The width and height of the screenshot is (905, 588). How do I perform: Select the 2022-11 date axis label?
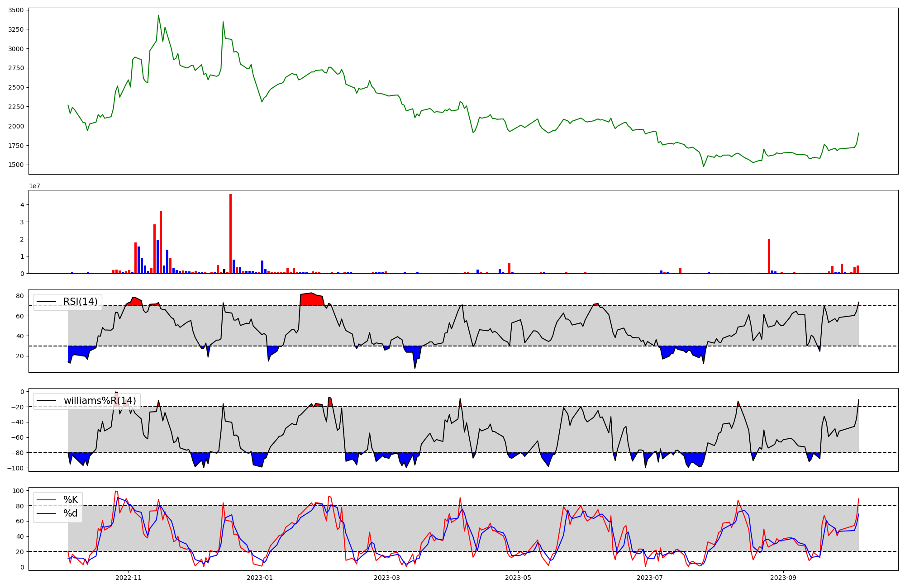coord(129,578)
